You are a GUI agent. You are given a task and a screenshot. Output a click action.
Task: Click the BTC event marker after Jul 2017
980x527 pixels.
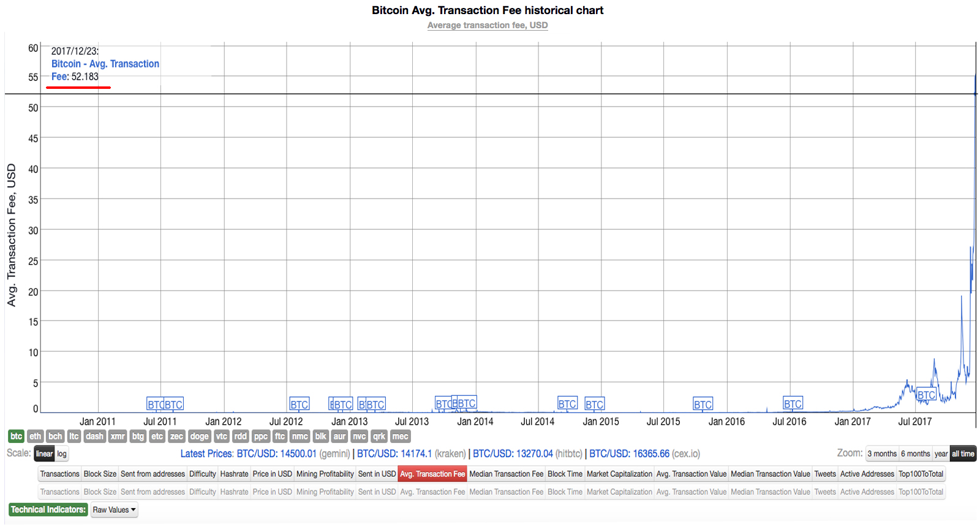pyautogui.click(x=926, y=395)
